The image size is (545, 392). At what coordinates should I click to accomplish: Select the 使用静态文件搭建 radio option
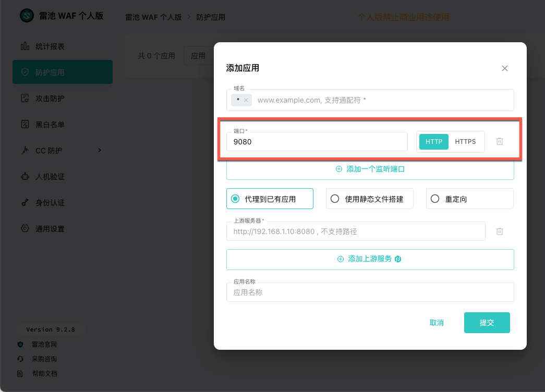click(335, 199)
